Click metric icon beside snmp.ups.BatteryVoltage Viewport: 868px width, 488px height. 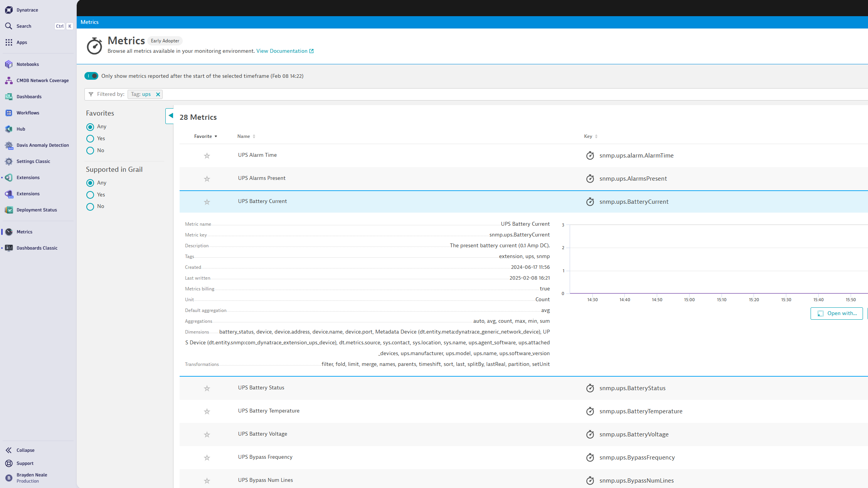[x=590, y=434]
